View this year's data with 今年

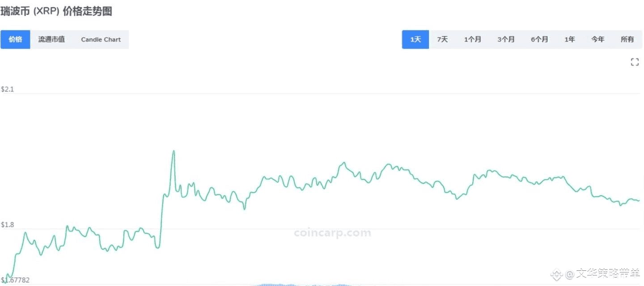click(598, 39)
